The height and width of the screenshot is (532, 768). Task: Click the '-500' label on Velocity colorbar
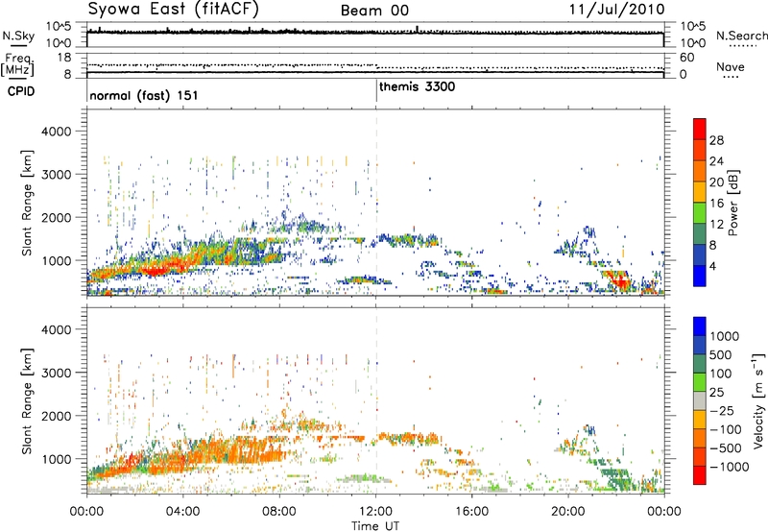(x=725, y=448)
